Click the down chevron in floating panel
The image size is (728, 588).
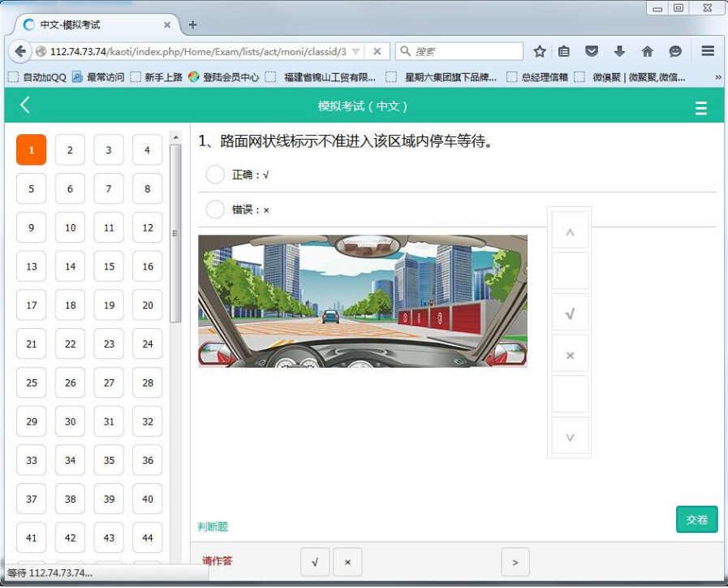[570, 436]
